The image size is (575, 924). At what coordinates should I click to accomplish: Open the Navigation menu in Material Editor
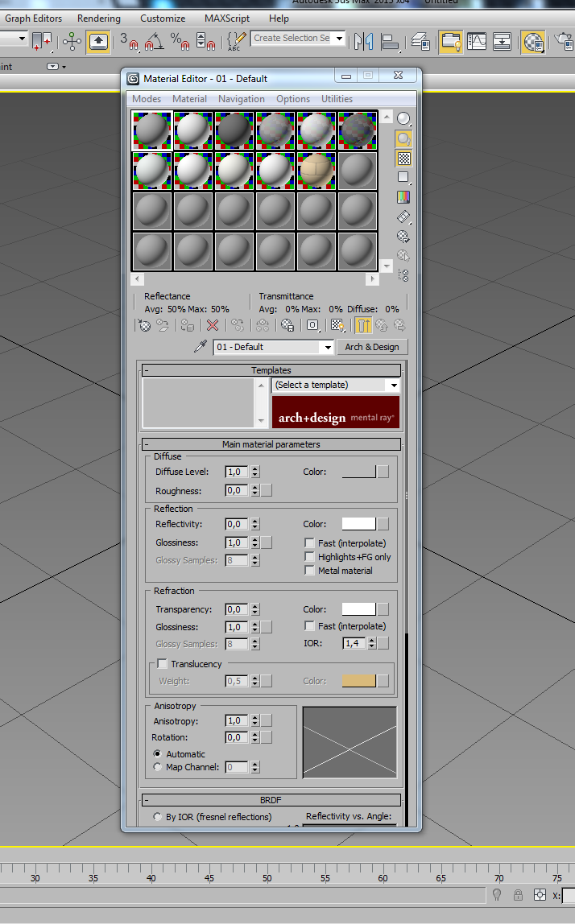click(x=241, y=99)
